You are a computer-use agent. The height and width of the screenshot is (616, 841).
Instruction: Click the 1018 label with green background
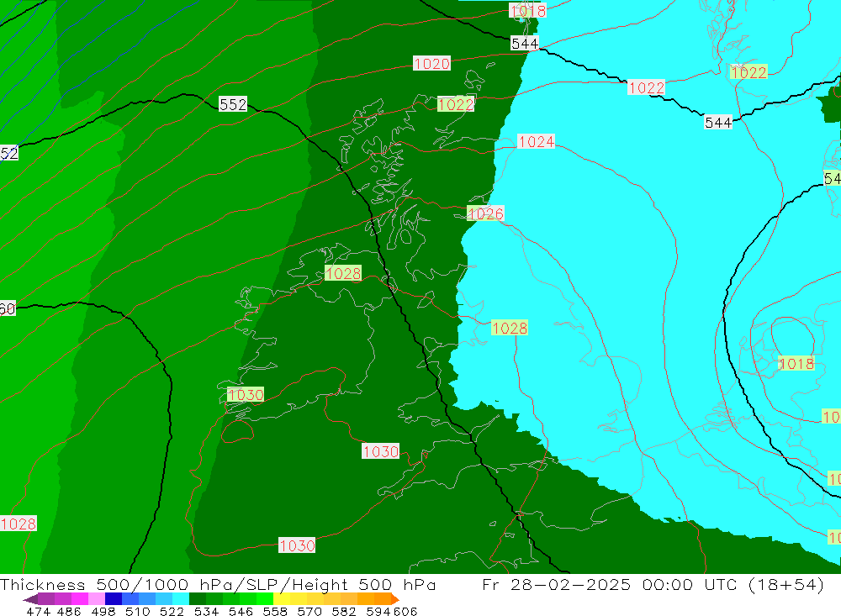[x=796, y=364]
